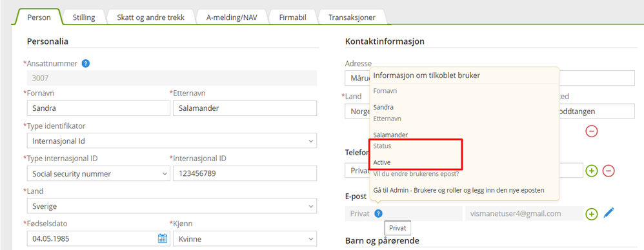Click the Status label in the popup
644x250 pixels.
click(x=383, y=146)
